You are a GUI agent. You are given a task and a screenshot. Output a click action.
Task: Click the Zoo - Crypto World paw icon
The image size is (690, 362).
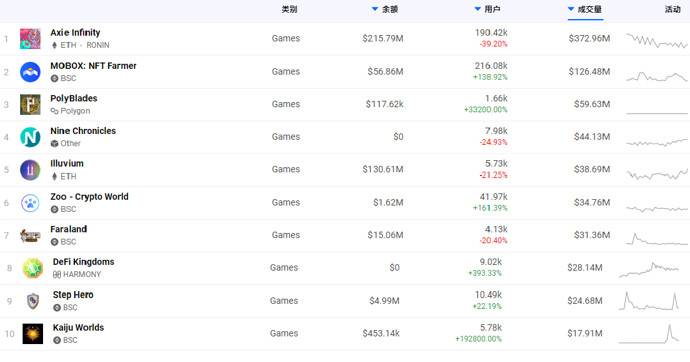(x=30, y=203)
